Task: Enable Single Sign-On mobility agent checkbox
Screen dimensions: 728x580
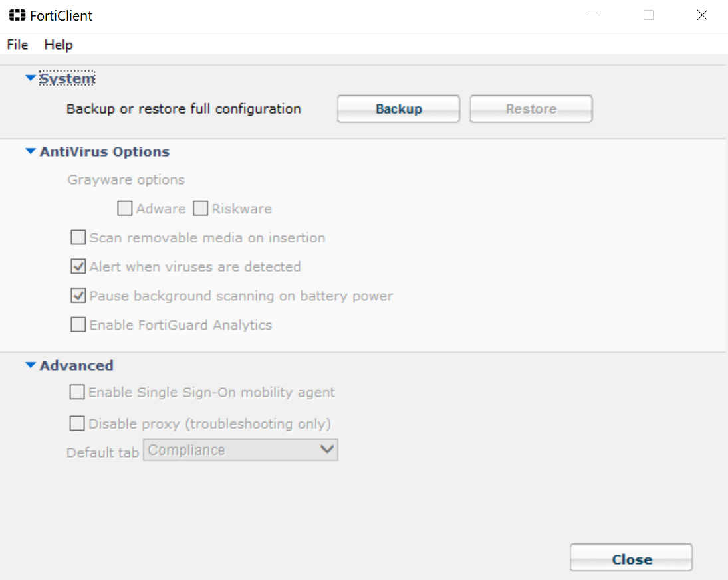Action: [x=76, y=392]
